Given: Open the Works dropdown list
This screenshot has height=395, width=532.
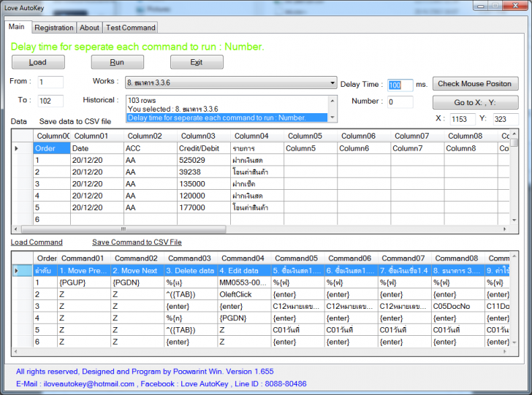Looking at the screenshot, I should pyautogui.click(x=332, y=83).
